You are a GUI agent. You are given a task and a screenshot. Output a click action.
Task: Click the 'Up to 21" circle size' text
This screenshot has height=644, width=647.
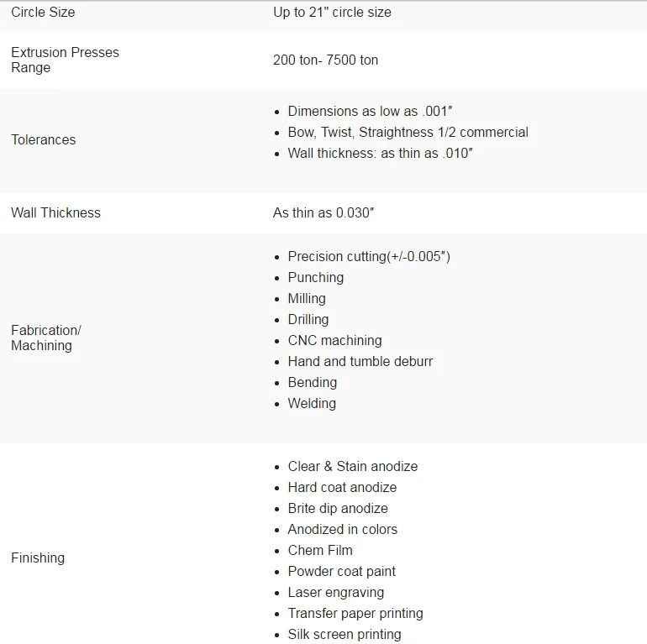332,13
